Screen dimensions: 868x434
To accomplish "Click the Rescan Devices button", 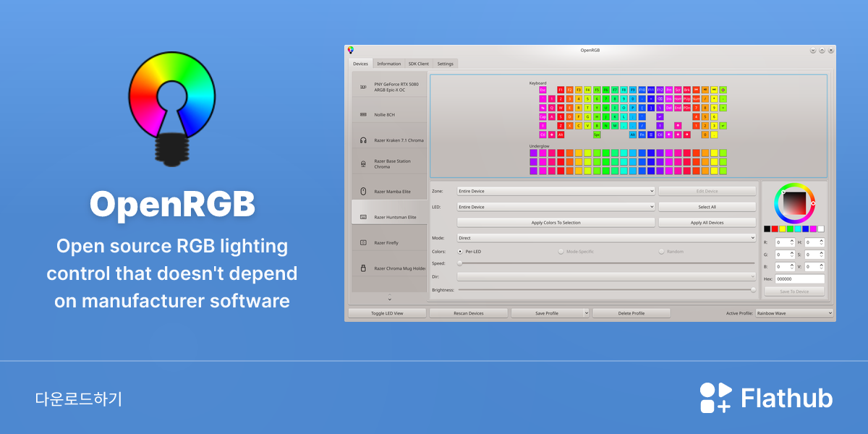I will [x=468, y=313].
